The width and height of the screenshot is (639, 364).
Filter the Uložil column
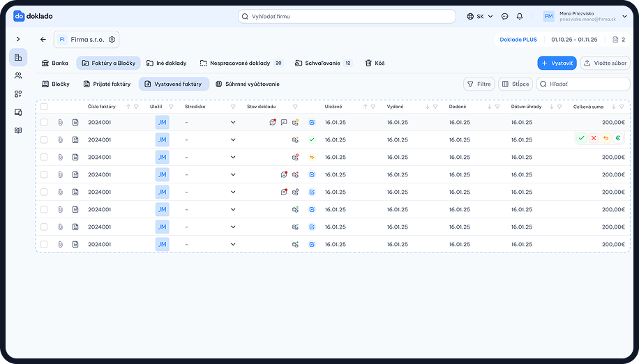pyautogui.click(x=171, y=107)
